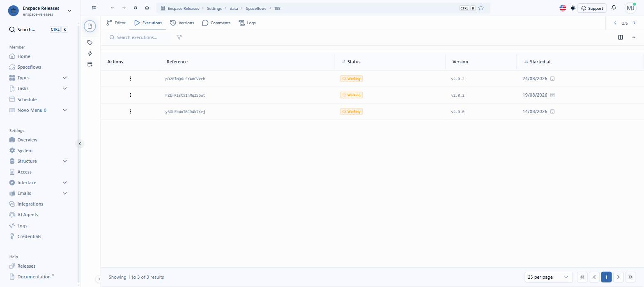Image resolution: width=644 pixels, height=287 pixels.
Task: Click version v2.0.0 in the y3OLFbWulBCD4k7Kej row
Action: tap(458, 112)
